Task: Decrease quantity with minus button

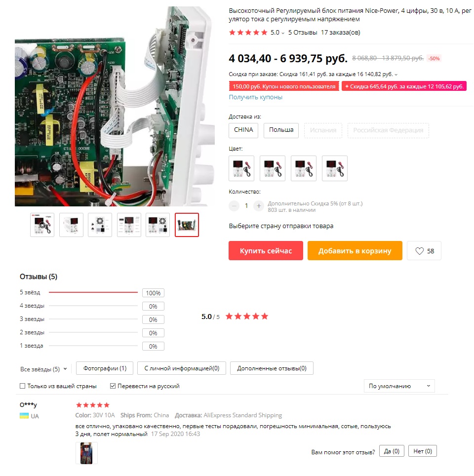Action: [234, 206]
